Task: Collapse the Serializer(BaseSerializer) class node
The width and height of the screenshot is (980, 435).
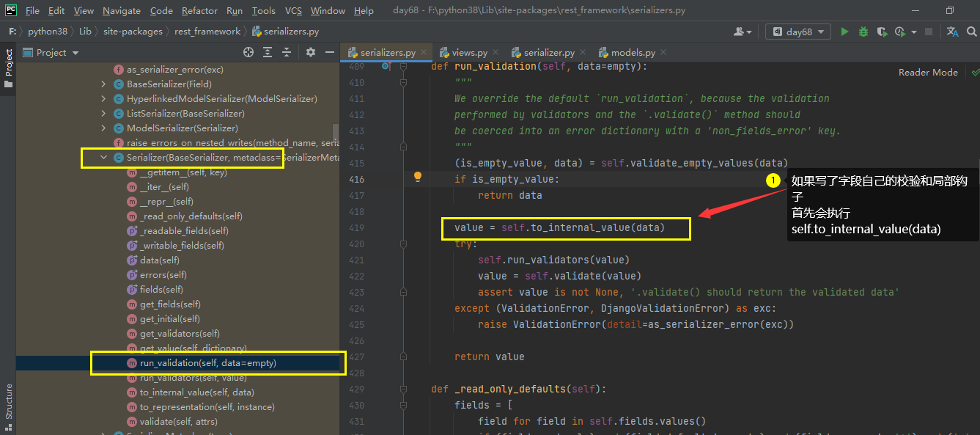Action: [104, 158]
